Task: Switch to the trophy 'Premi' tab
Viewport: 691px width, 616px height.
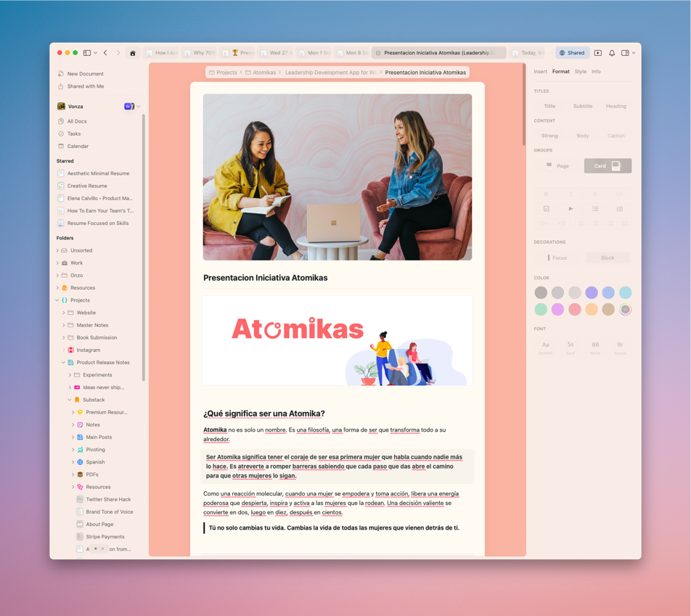Action: click(x=238, y=53)
